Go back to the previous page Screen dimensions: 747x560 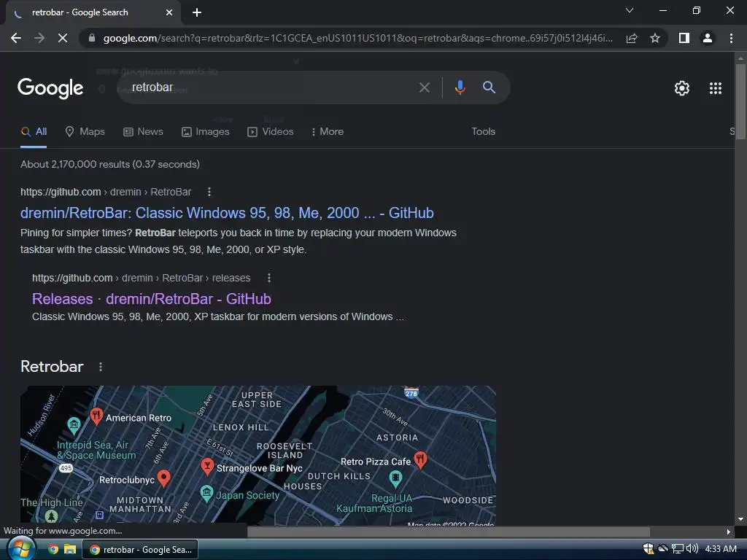click(x=16, y=38)
